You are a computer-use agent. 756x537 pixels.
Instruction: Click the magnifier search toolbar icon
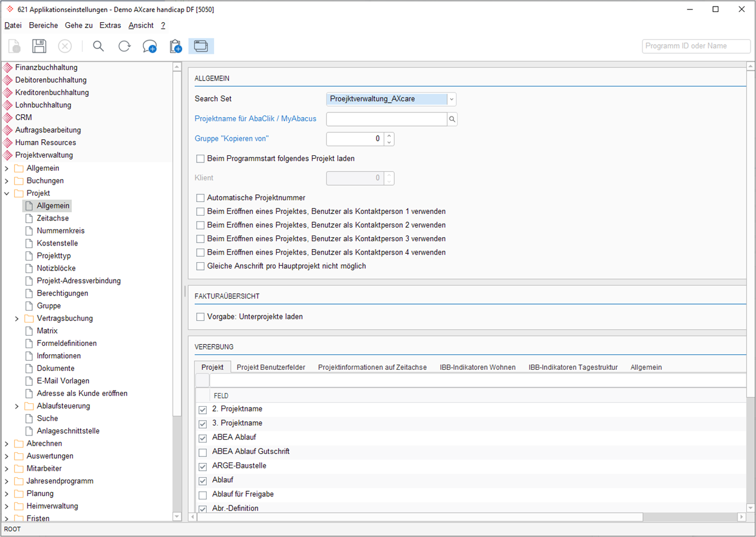coord(99,47)
